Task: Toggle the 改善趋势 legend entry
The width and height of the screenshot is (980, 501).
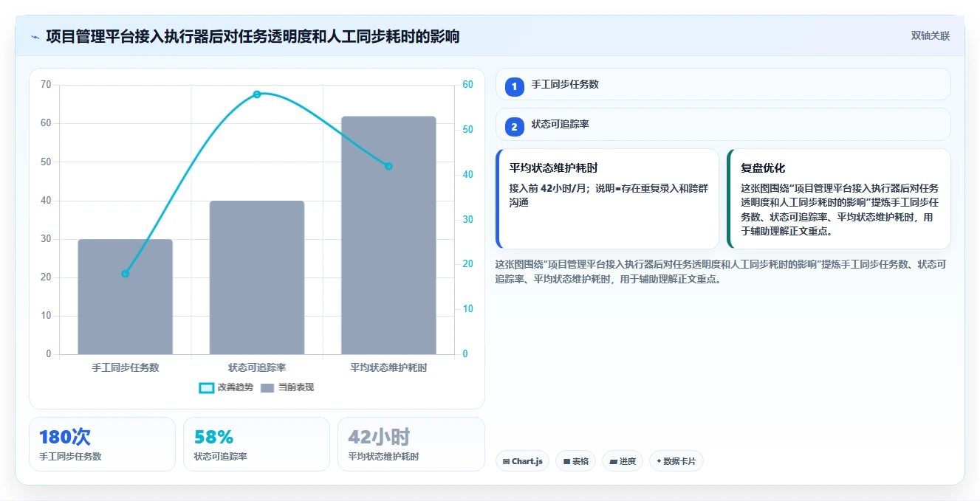Action: point(226,387)
